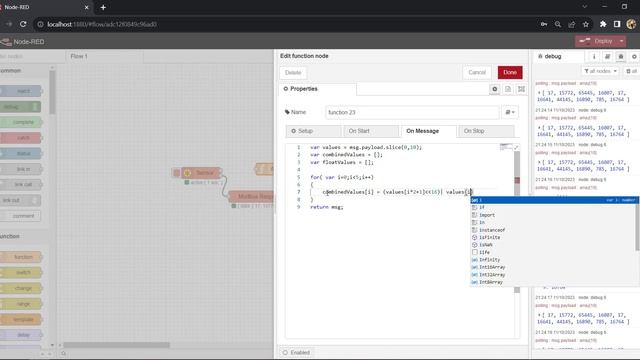Choose 'Int8Array' from autocomplete list
The width and height of the screenshot is (640, 360).
coord(553,282)
